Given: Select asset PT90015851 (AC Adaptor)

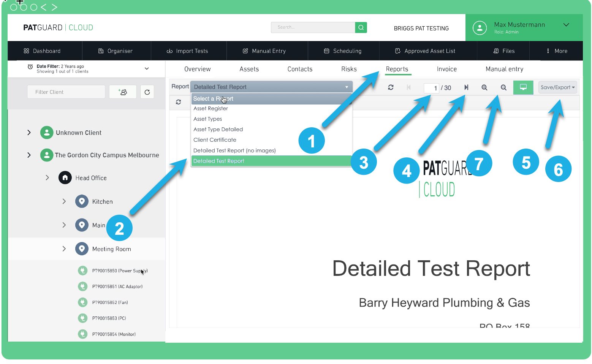Looking at the screenshot, I should (x=117, y=286).
